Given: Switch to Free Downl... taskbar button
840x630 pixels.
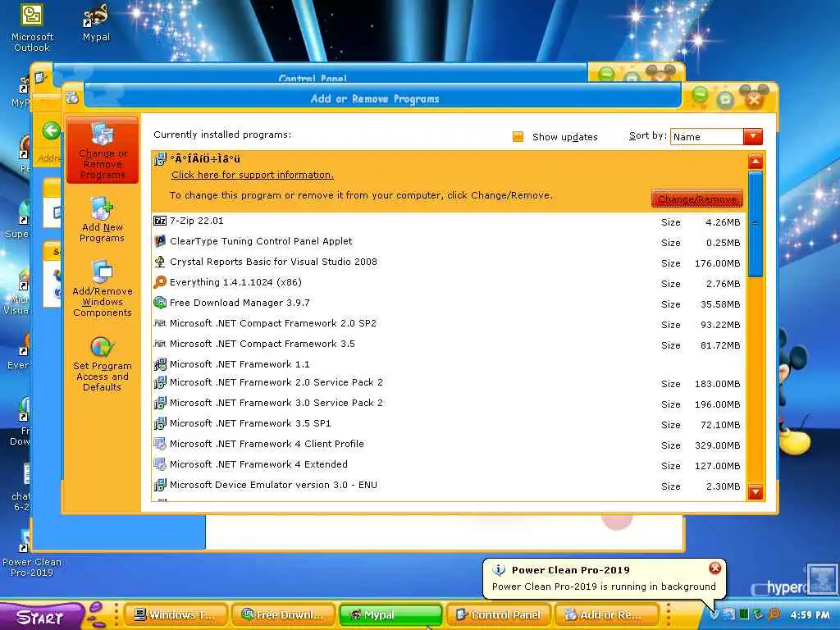Looking at the screenshot, I should pyautogui.click(x=282, y=614).
